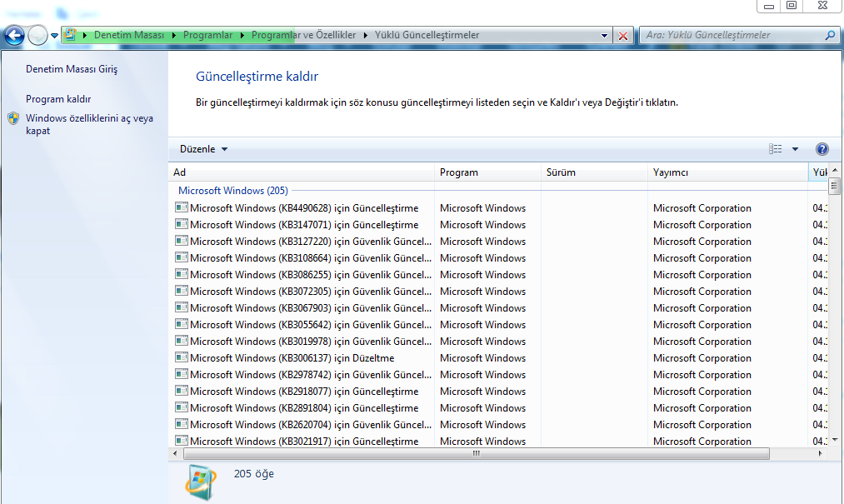Open Program kaldır link
This screenshot has width=844, height=504.
tap(58, 99)
